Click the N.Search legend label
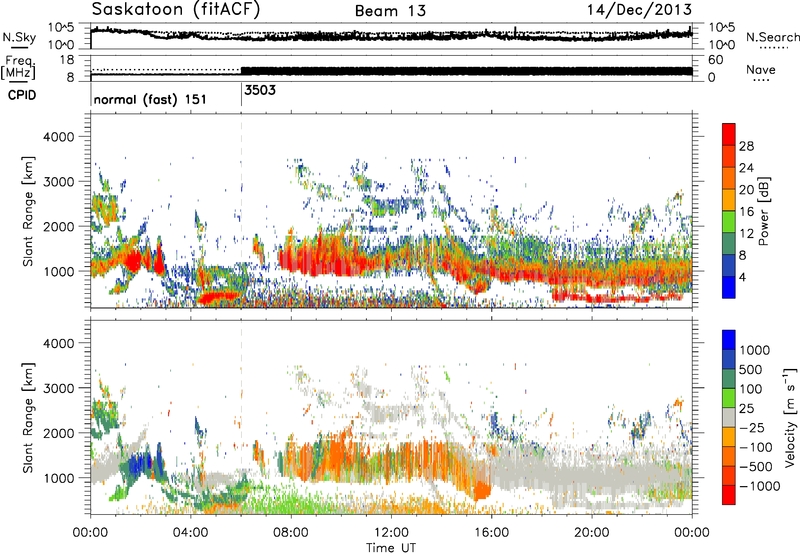Screen dimensions: 800x554 pyautogui.click(x=772, y=37)
